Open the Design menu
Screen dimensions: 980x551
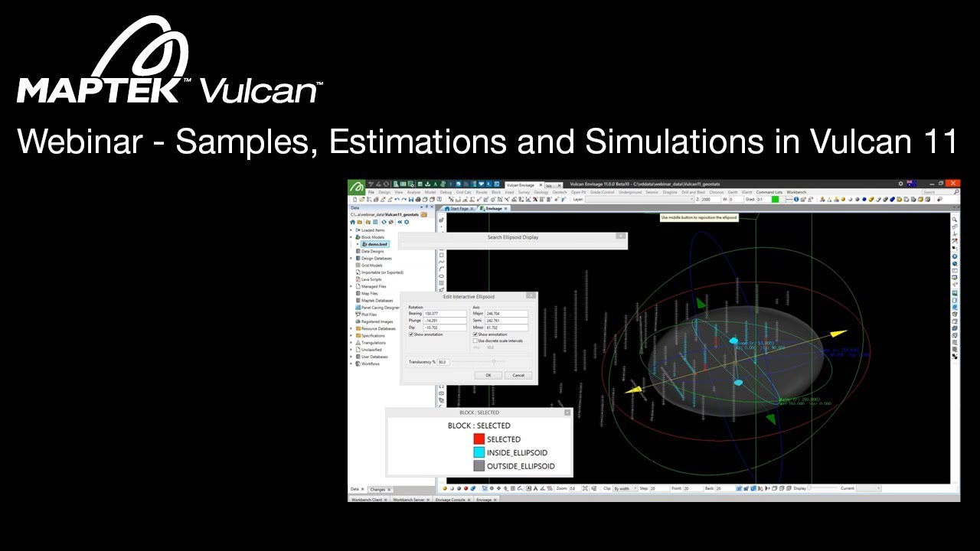[384, 192]
